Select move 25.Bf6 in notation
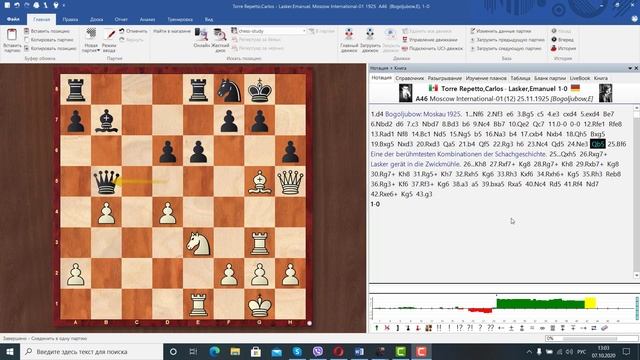The image size is (640, 360). [x=617, y=144]
